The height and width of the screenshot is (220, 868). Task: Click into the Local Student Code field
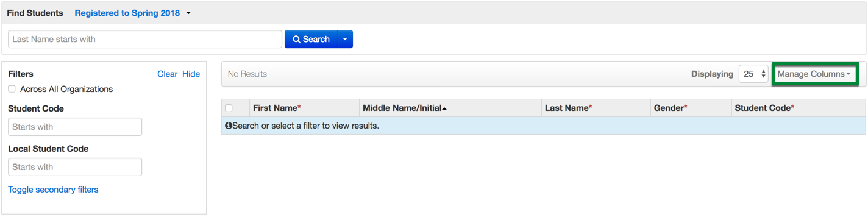point(75,167)
